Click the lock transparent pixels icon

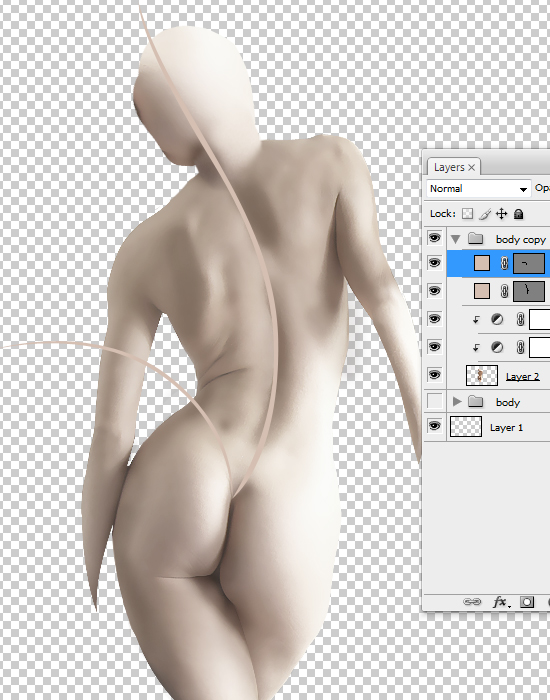467,214
